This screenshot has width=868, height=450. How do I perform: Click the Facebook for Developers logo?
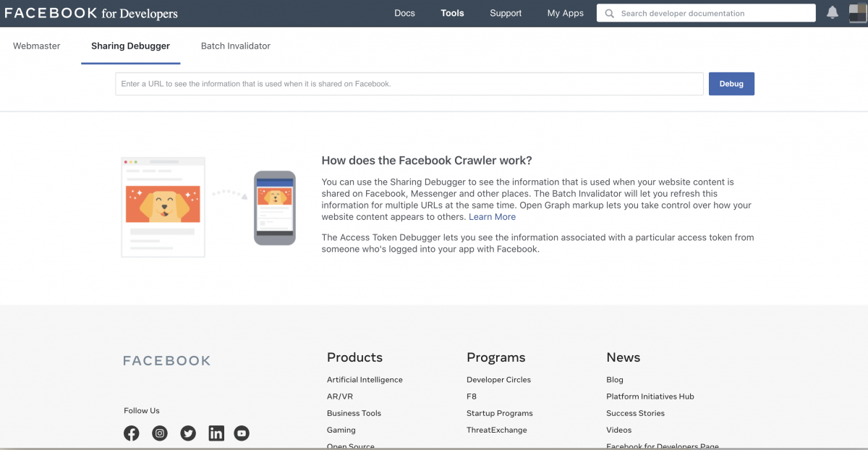click(92, 12)
